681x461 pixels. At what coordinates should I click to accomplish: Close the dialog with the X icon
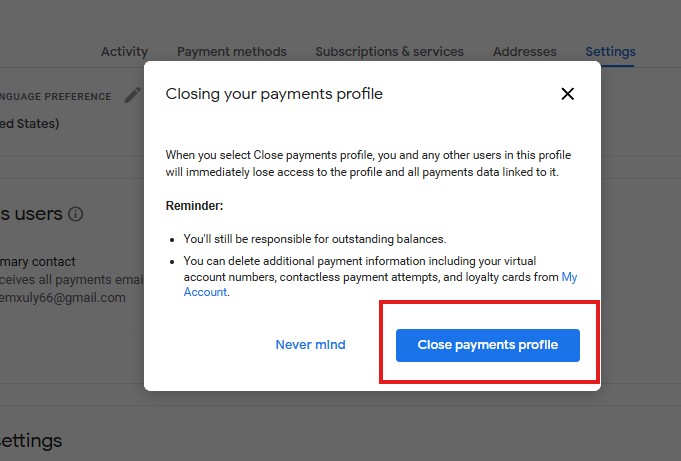tap(567, 94)
